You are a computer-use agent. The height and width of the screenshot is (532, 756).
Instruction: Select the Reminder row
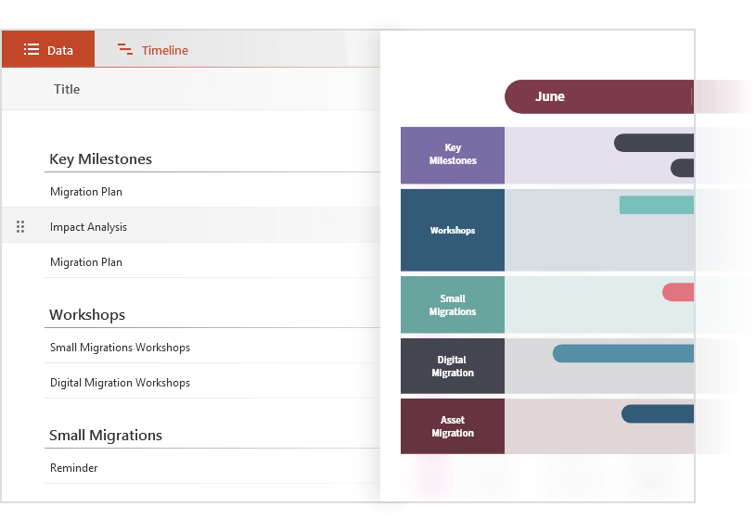74,468
